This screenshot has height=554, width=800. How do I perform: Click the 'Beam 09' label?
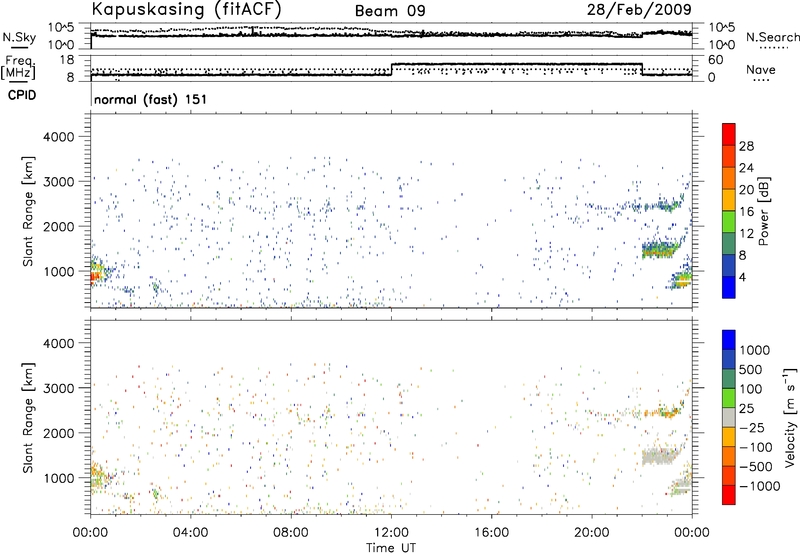pyautogui.click(x=390, y=11)
